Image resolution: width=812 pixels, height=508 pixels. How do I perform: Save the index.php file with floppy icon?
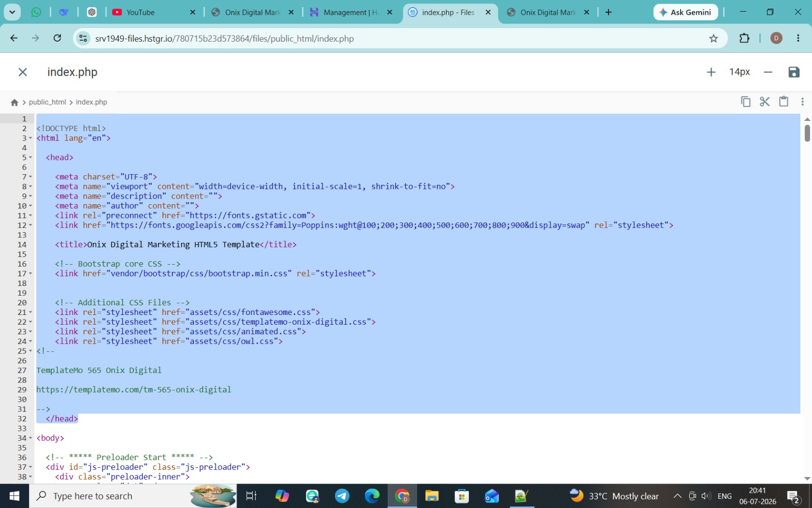[x=794, y=72]
